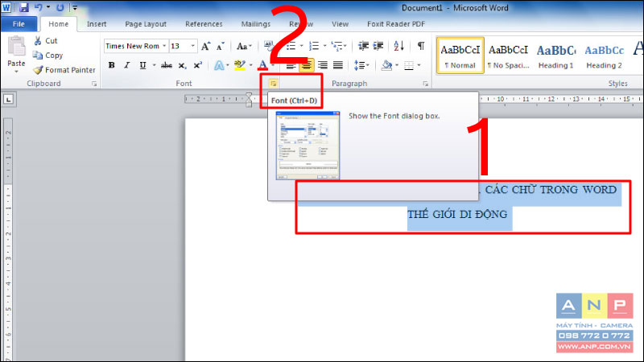Image resolution: width=644 pixels, height=362 pixels.
Task: Open the highlight color dropdown arrow
Action: click(x=250, y=65)
